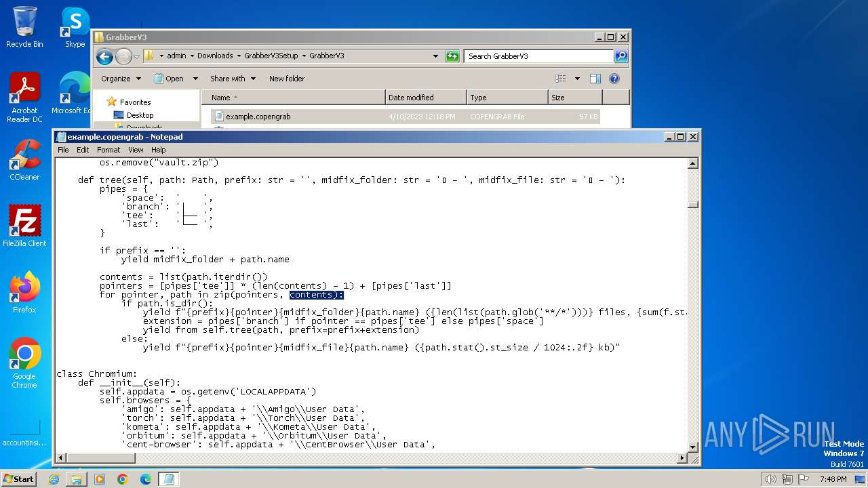Launch Acrobat Reader DC from the desktop

24,98
